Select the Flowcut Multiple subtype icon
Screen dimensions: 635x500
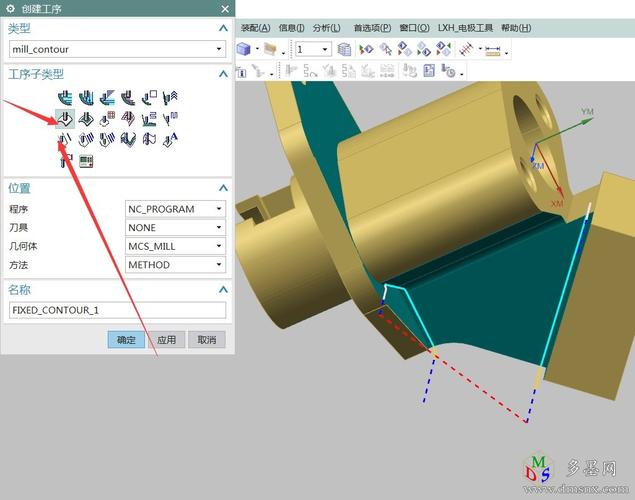pyautogui.click(x=86, y=139)
